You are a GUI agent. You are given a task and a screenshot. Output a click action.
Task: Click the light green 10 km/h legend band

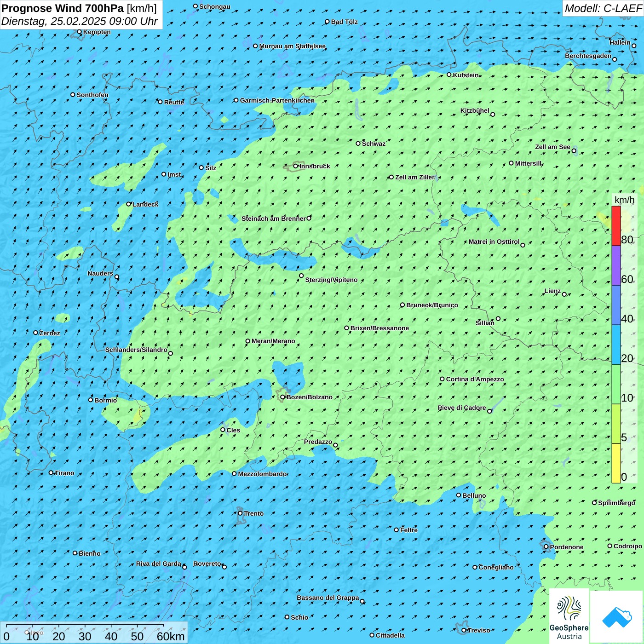coord(616,384)
